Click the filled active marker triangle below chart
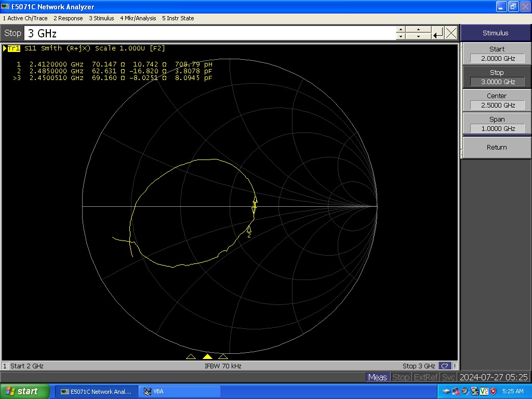Screen dimensions: 532x399 207,356
